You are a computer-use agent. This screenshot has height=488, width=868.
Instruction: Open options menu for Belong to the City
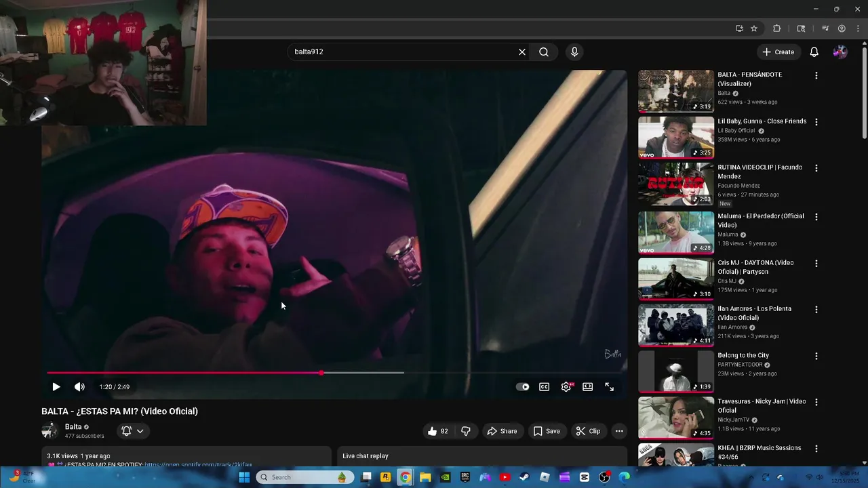[816, 356]
